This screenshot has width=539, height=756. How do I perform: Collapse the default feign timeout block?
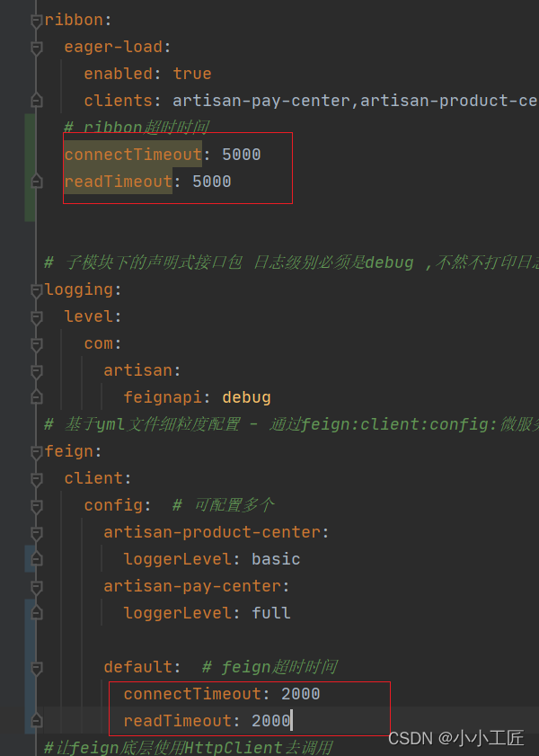[36, 667]
